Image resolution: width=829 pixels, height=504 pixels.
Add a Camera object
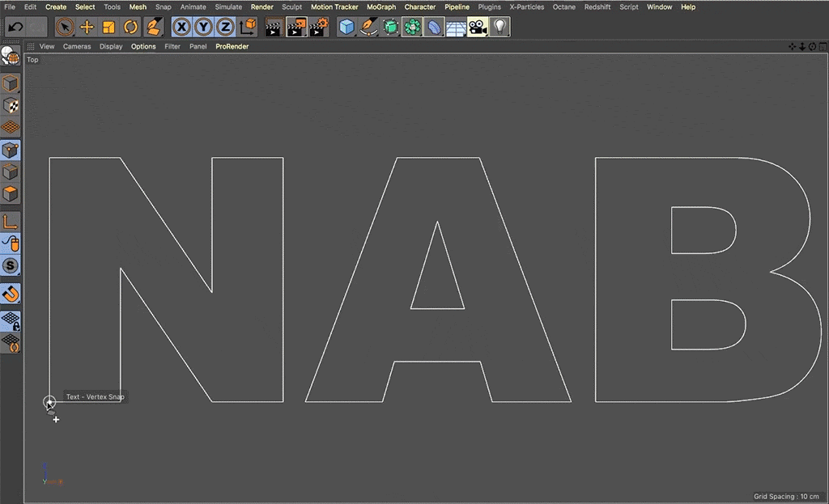click(478, 27)
